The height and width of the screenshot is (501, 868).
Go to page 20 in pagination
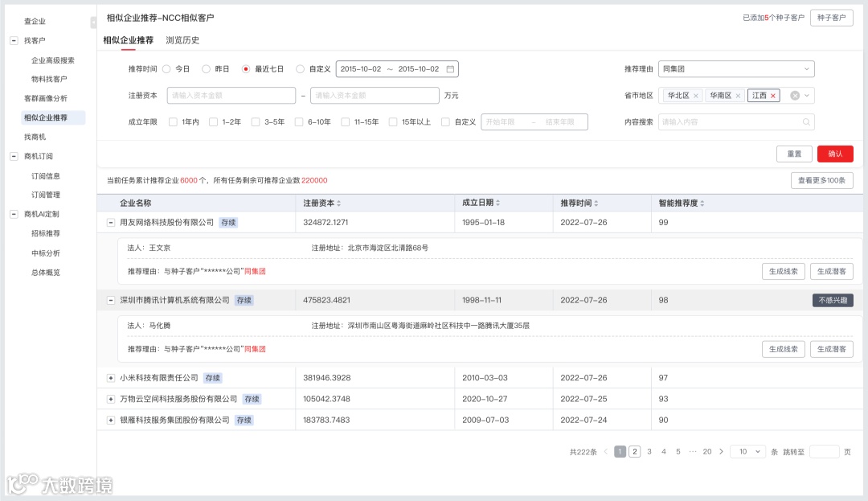[707, 452]
